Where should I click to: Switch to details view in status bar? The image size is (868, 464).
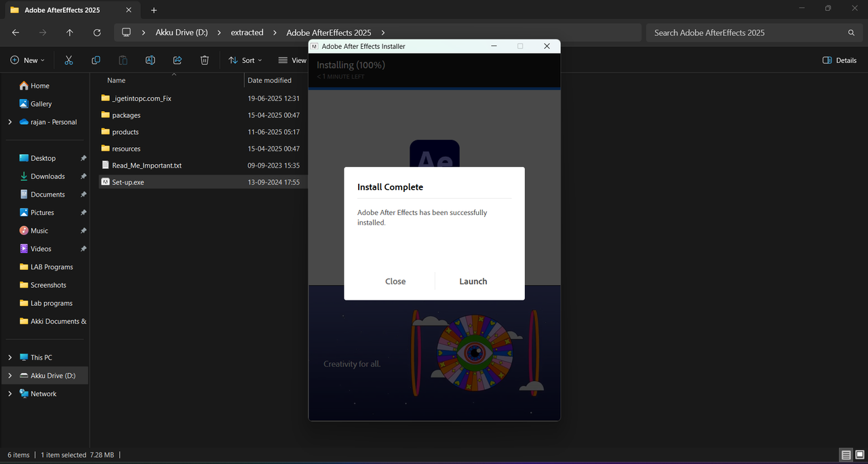tap(846, 455)
